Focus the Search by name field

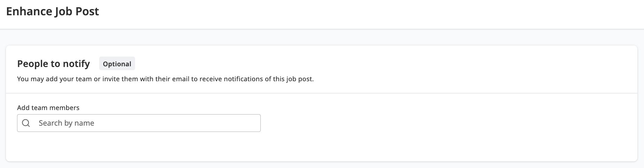(139, 123)
